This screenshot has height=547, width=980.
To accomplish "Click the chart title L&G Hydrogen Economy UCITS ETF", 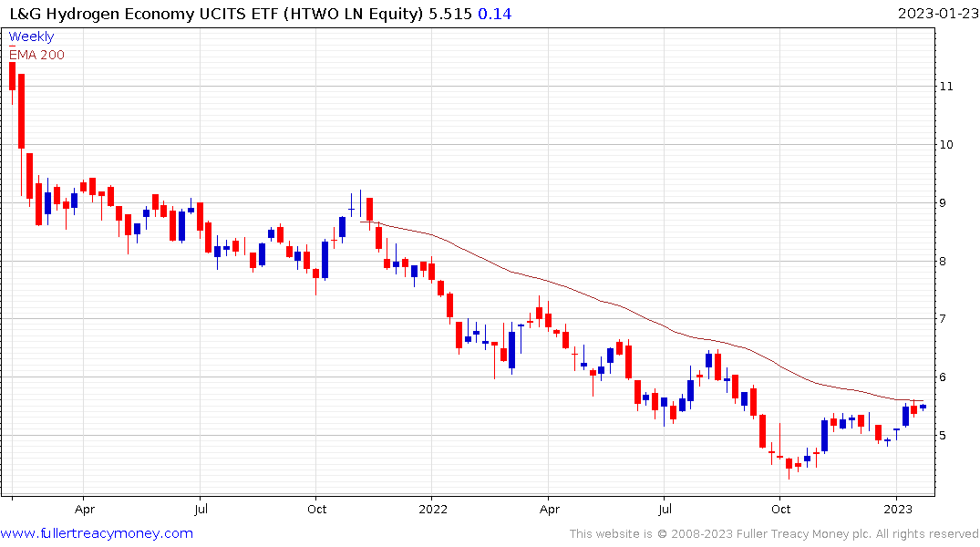I will click(x=145, y=14).
